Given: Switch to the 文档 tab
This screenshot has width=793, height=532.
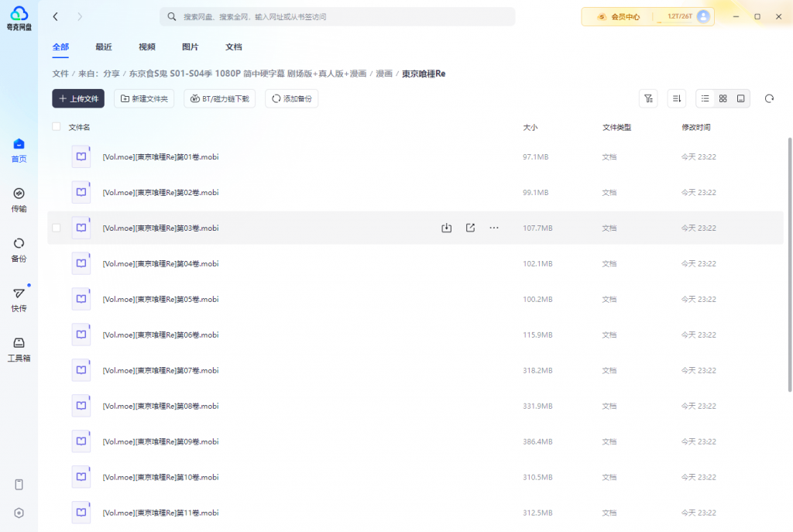Looking at the screenshot, I should (234, 47).
